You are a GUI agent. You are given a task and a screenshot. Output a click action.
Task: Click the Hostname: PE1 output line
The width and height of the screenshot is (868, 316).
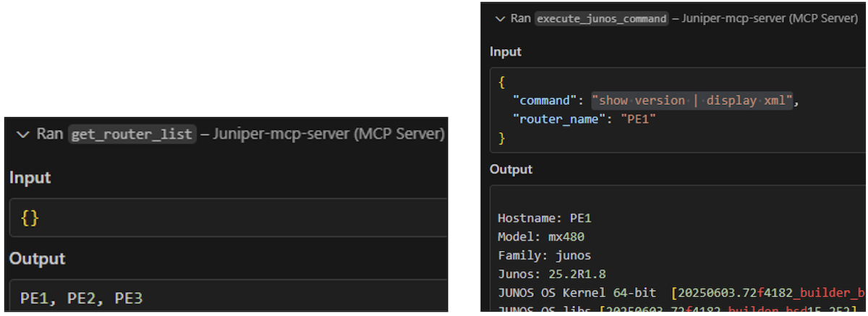tap(545, 218)
